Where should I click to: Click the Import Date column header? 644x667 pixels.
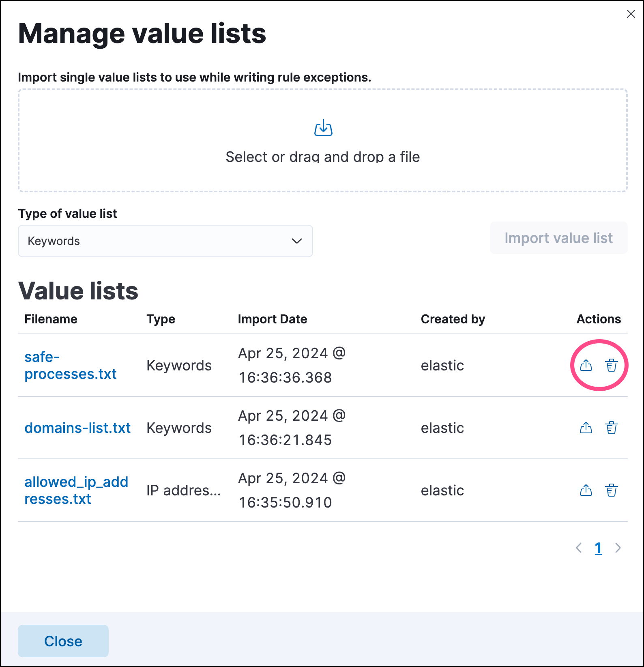[x=272, y=319]
